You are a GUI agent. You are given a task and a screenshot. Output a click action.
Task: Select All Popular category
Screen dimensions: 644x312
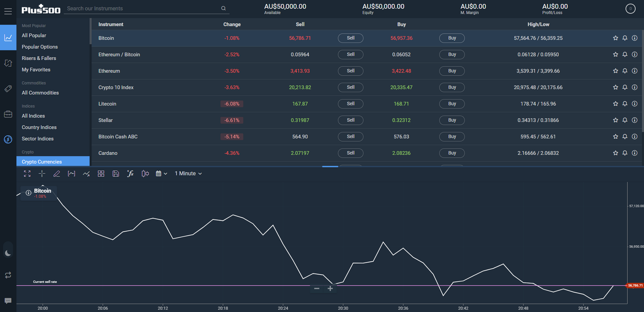click(34, 35)
